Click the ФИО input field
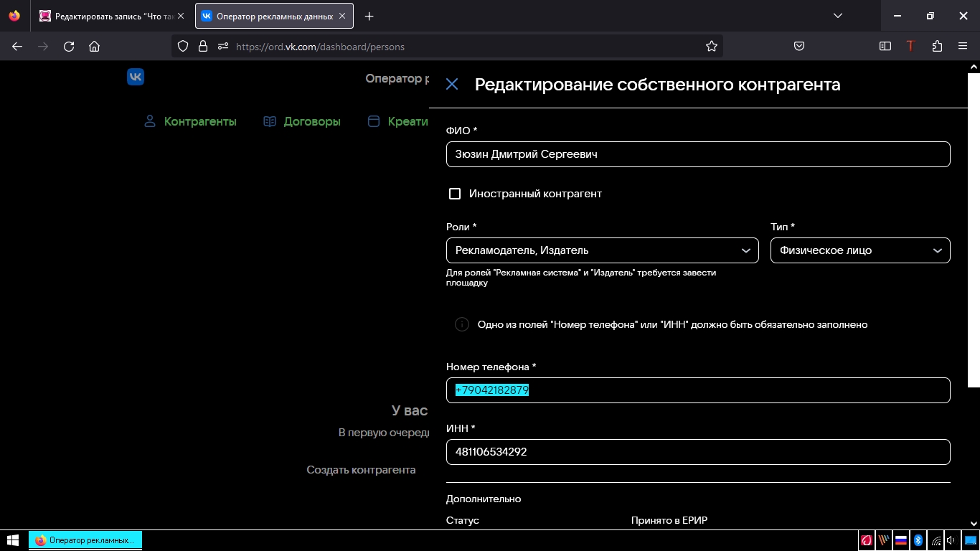Viewport: 980px width, 551px height. click(x=698, y=154)
